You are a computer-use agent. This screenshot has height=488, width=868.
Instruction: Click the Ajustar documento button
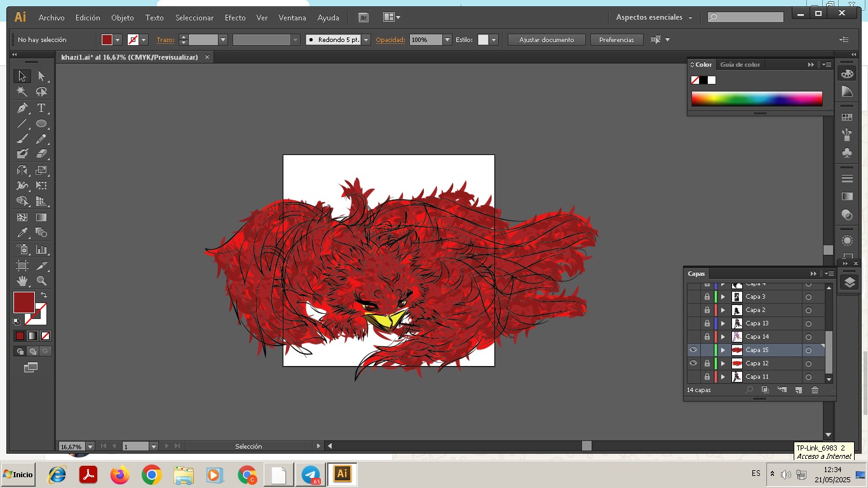coord(546,39)
